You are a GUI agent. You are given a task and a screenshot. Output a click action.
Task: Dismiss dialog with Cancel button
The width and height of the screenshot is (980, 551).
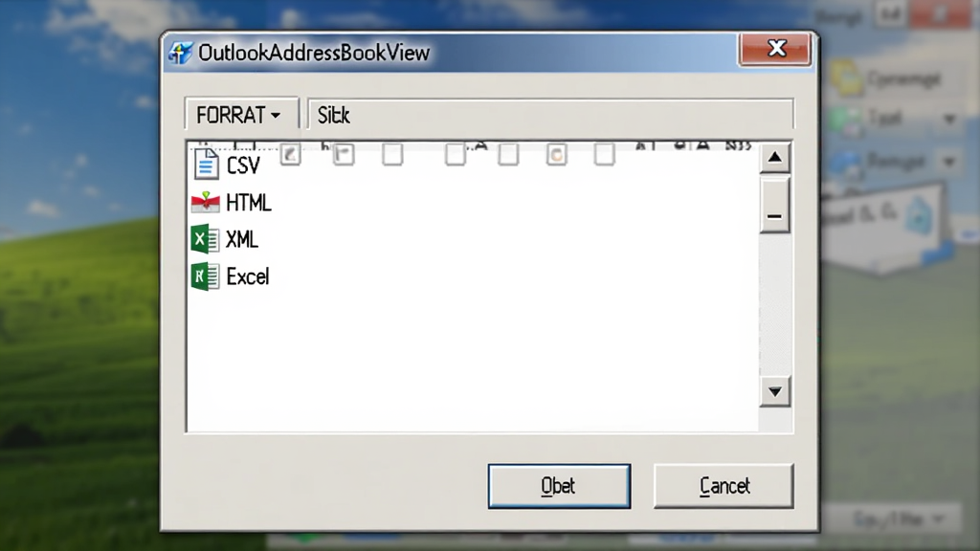pyautogui.click(x=724, y=486)
